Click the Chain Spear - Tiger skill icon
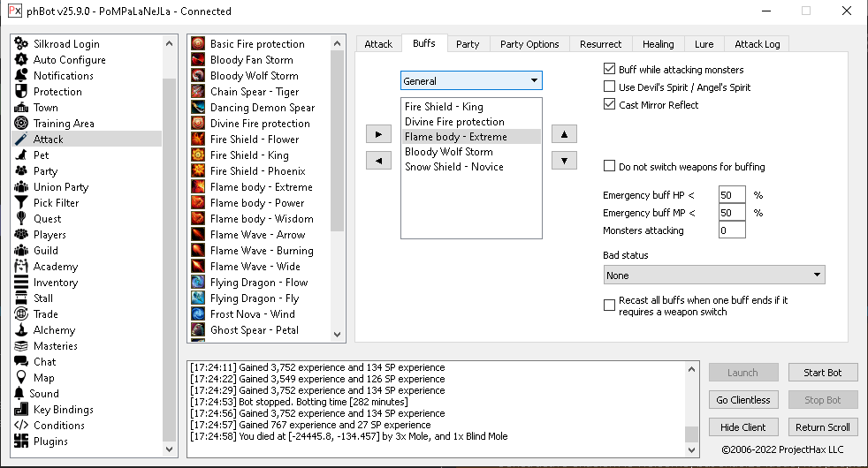The image size is (868, 468). pyautogui.click(x=198, y=92)
